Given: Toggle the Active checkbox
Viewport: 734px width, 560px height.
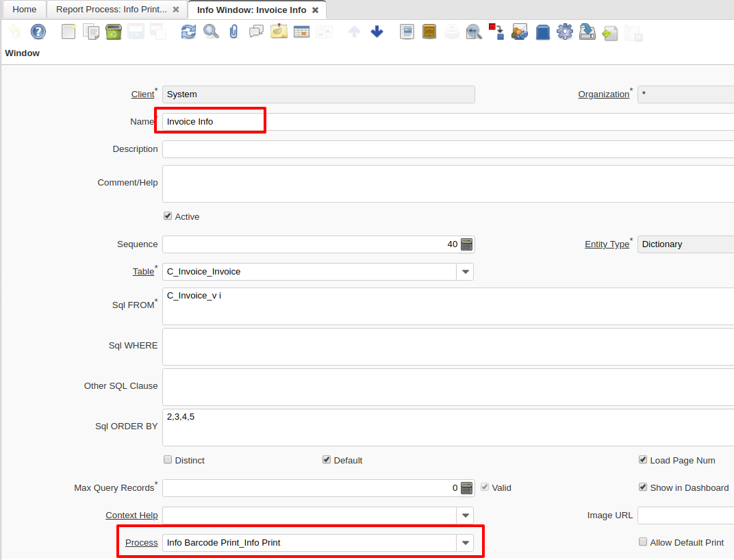Looking at the screenshot, I should coord(168,216).
